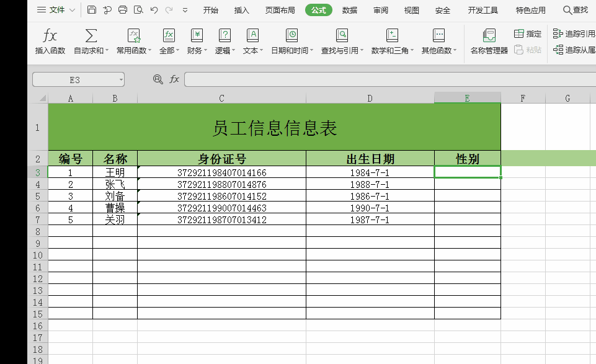596x364 pixels.
Task: Click the fx icon beside formula bar
Action: pyautogui.click(x=174, y=79)
